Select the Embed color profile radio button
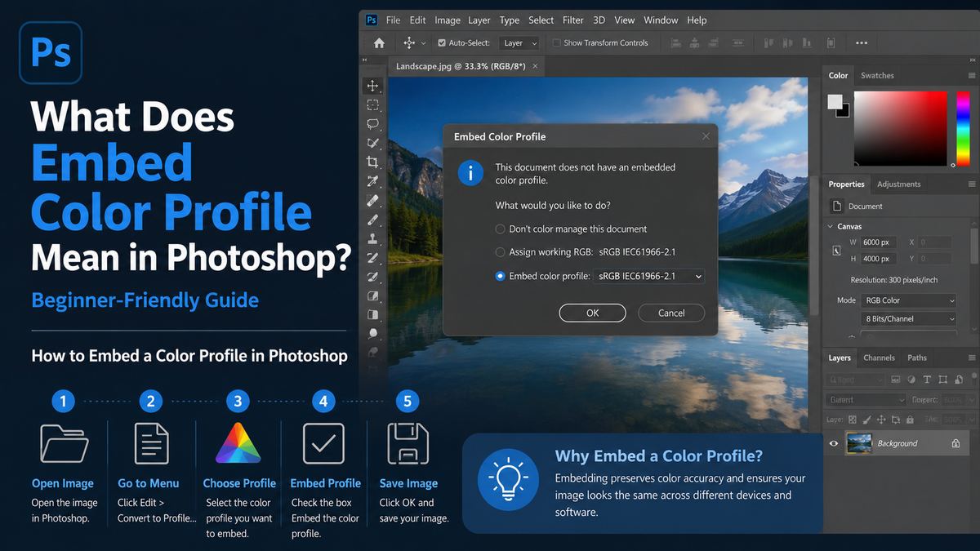This screenshot has width=980, height=551. point(501,276)
